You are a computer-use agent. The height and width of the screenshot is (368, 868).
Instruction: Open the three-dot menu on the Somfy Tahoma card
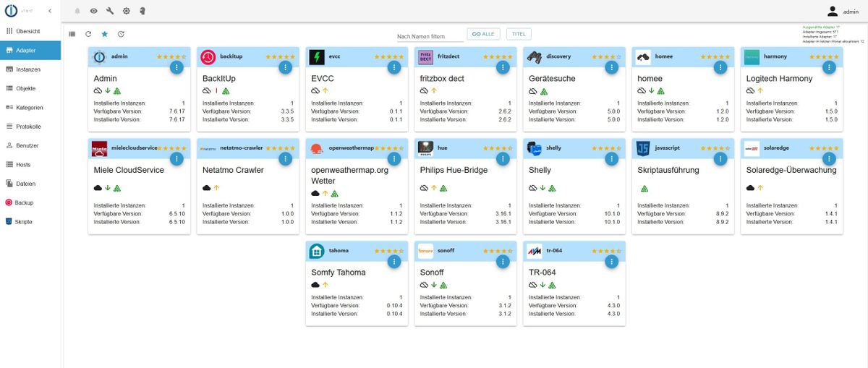coord(393,262)
